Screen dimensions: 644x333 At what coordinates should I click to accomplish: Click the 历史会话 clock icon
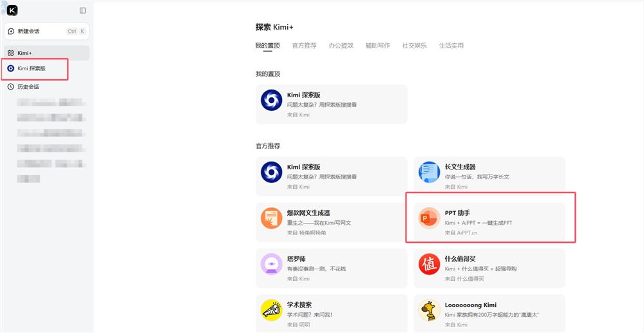[x=11, y=87]
